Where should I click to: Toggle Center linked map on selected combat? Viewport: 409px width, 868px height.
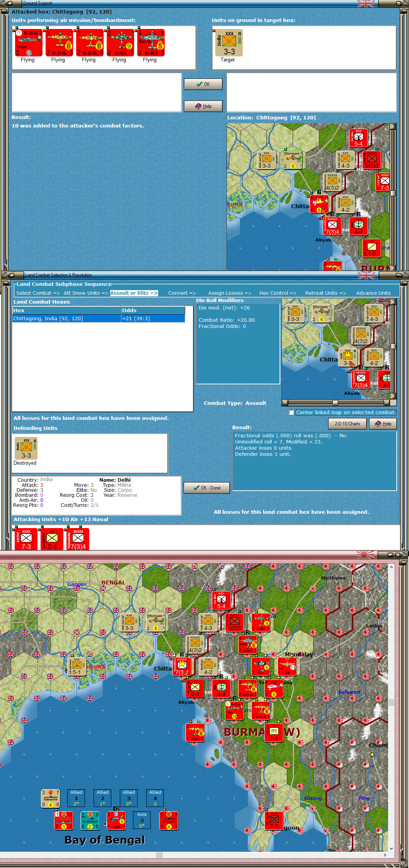click(291, 412)
